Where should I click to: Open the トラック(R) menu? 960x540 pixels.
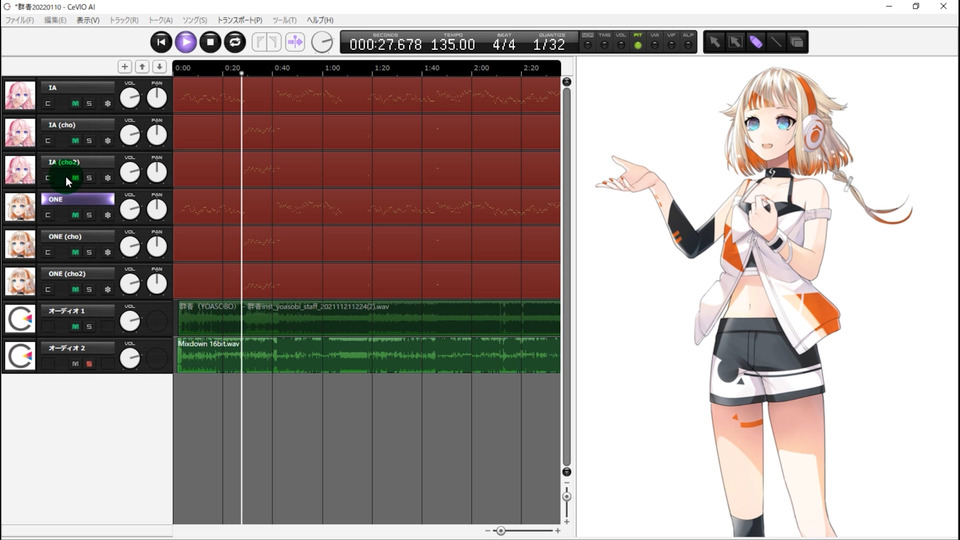[x=124, y=20]
